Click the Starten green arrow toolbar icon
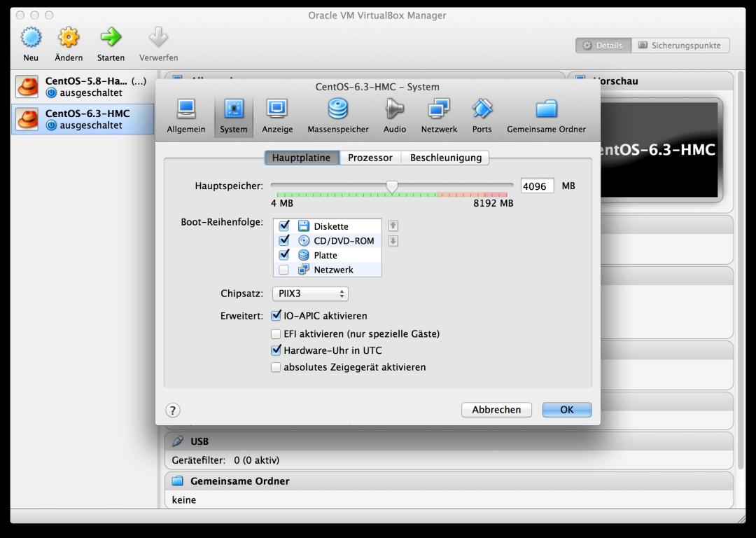Viewport: 756px width, 538px height. point(111,38)
